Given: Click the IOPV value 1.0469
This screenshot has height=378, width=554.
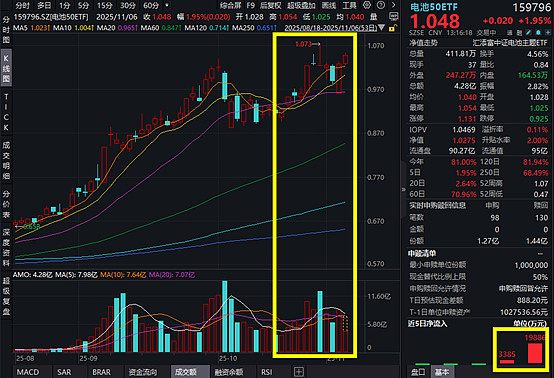Looking at the screenshot, I should coord(464,130).
